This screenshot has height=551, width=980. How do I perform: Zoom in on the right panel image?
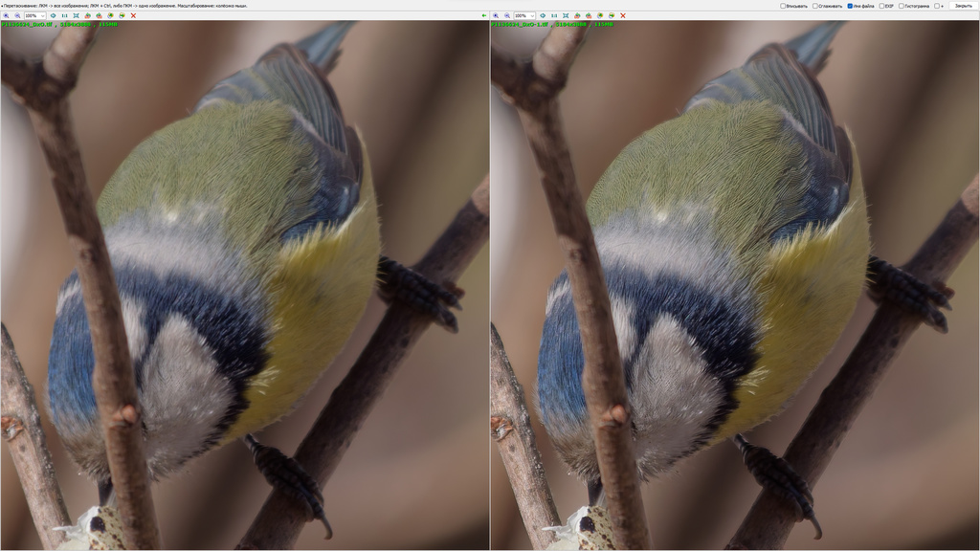click(x=496, y=15)
